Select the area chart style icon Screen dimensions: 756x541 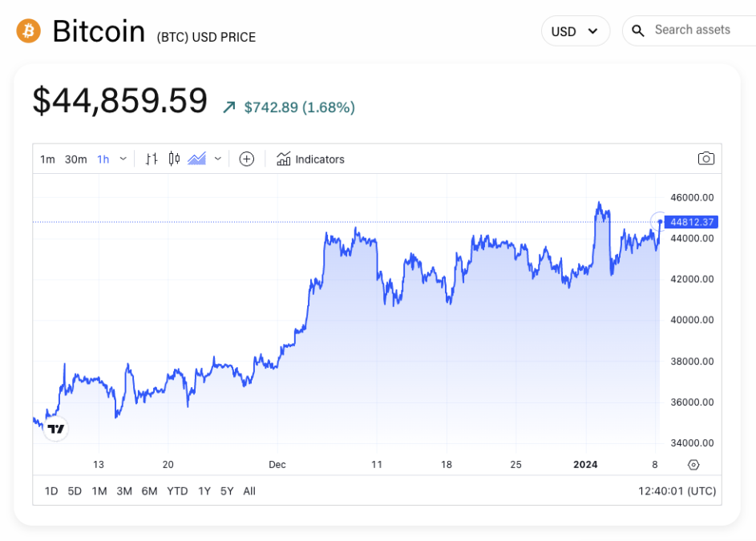[x=196, y=159]
